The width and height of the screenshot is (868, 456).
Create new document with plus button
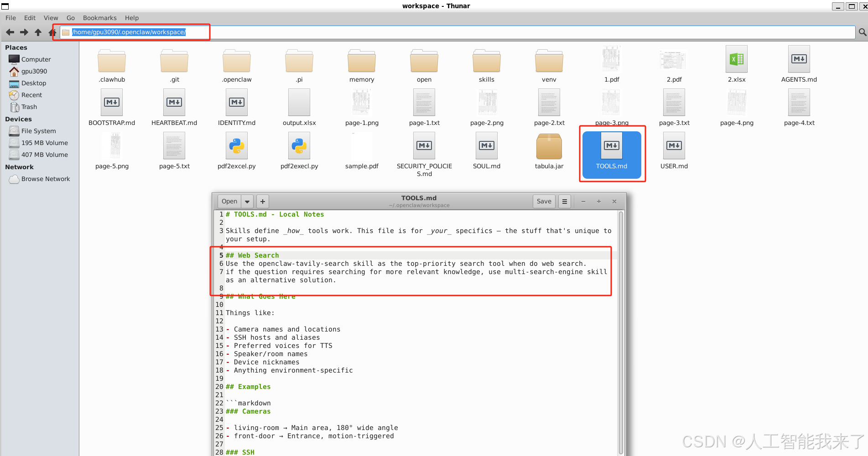[x=263, y=201]
